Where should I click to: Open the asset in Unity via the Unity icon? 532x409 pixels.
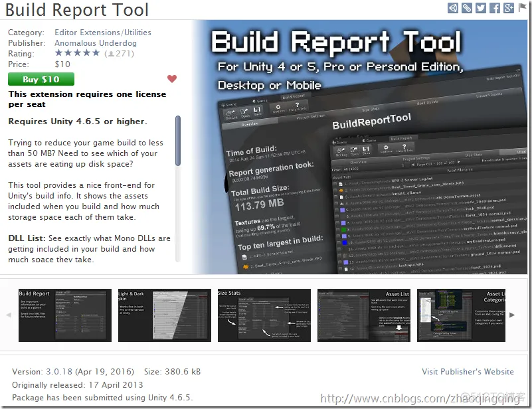(x=452, y=8)
